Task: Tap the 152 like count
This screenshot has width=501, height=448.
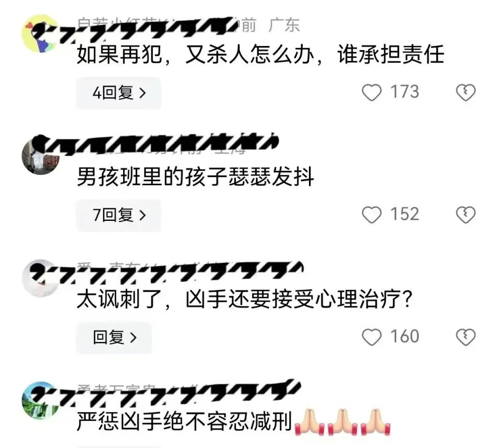Action: pyautogui.click(x=404, y=214)
